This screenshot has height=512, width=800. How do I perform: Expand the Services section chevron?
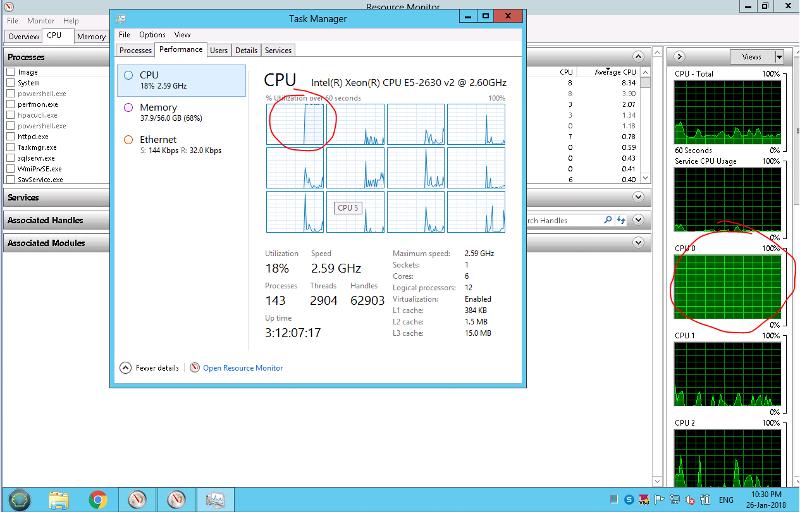click(638, 197)
